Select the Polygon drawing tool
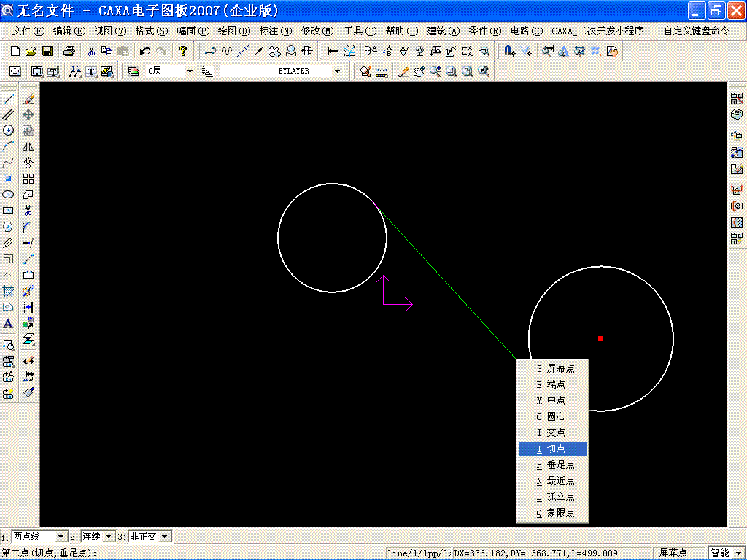The image size is (747, 560). click(8, 227)
